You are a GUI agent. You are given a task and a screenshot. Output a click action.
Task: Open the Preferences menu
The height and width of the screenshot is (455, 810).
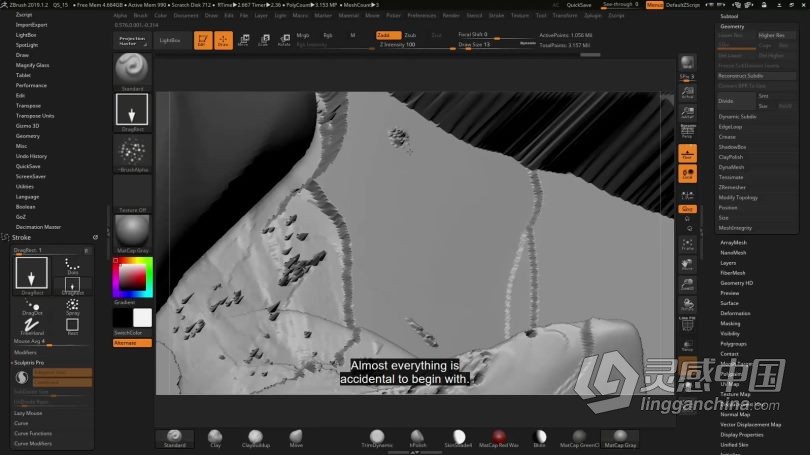(x=422, y=15)
